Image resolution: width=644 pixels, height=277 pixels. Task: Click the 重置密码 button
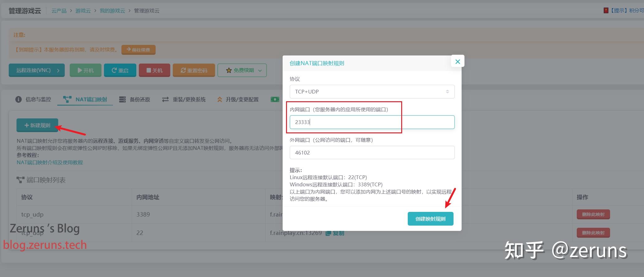tap(194, 70)
